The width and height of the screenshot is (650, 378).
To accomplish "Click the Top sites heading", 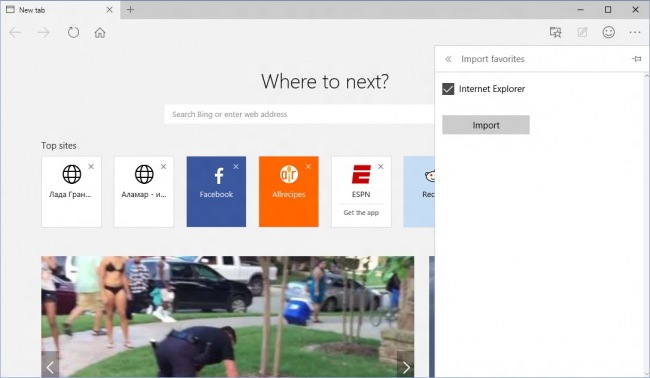I will (59, 145).
